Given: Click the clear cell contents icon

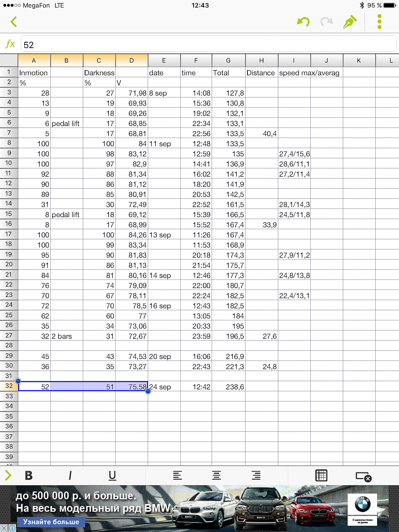Looking at the screenshot, I should 363,476.
